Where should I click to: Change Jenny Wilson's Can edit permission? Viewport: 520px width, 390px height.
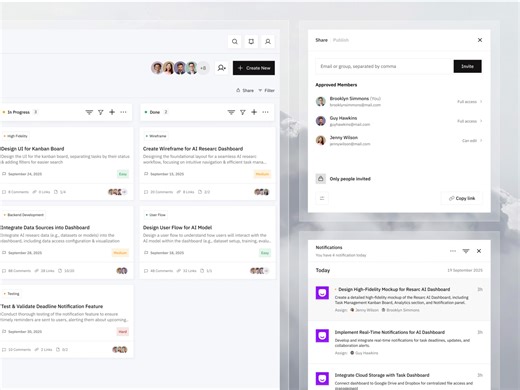tap(472, 141)
